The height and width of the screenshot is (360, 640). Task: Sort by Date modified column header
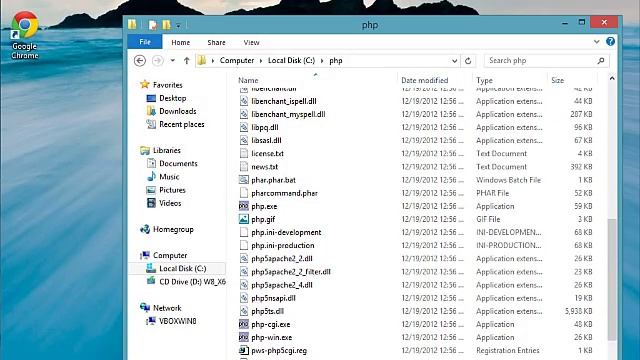pos(424,80)
